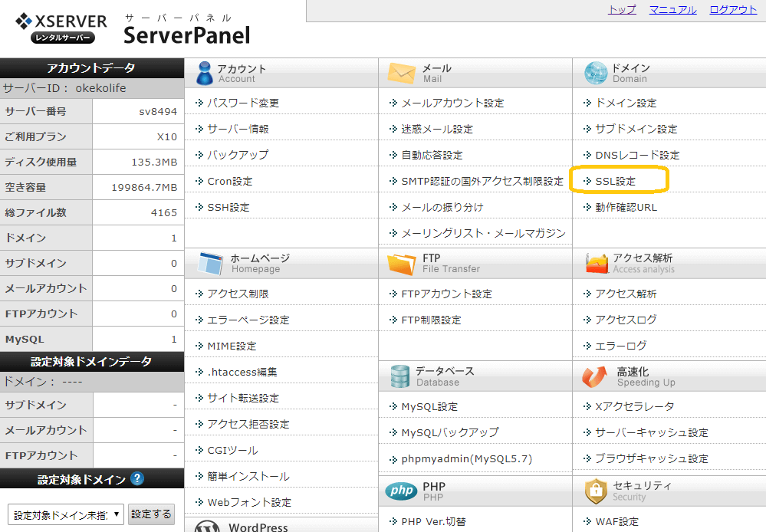Click the PHP logo icon
This screenshot has width=766, height=532.
402,491
